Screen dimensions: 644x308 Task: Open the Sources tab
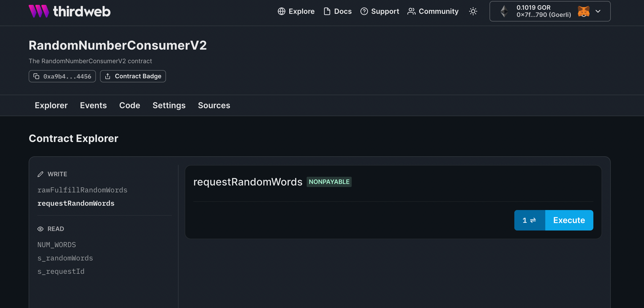(x=214, y=105)
